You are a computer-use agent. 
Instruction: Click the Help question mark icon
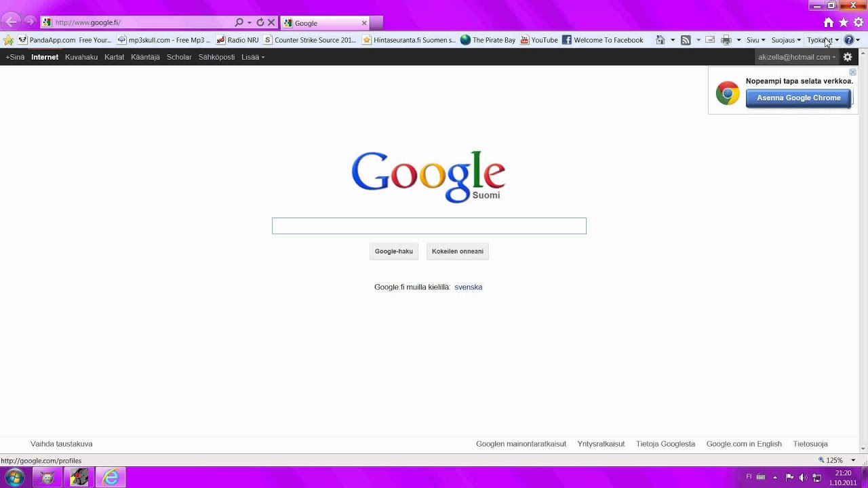coord(849,40)
